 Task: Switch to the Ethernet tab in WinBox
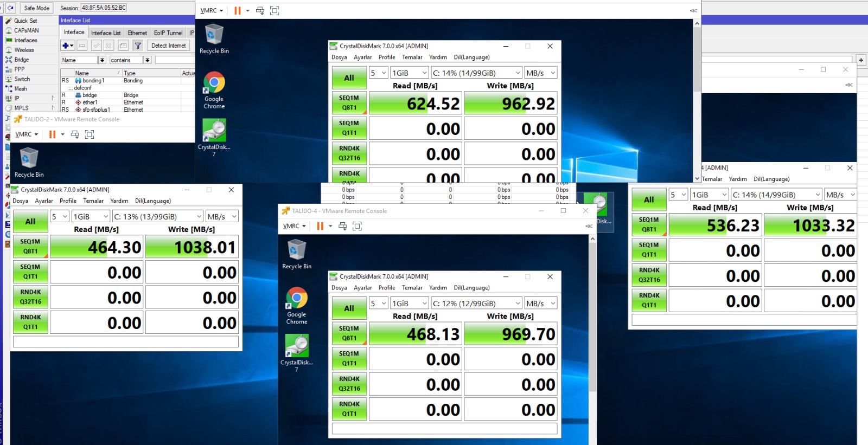[x=137, y=33]
